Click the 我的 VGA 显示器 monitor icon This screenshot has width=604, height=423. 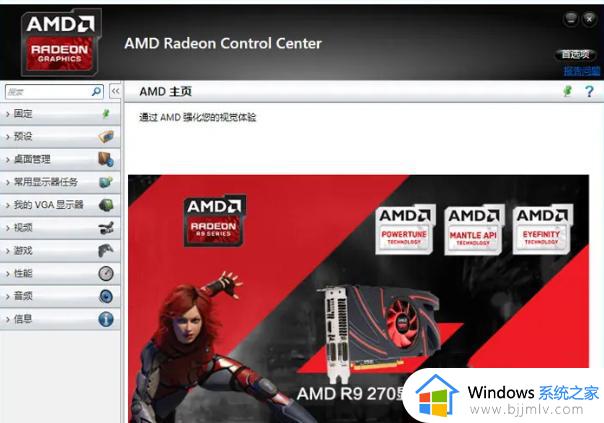[106, 205]
